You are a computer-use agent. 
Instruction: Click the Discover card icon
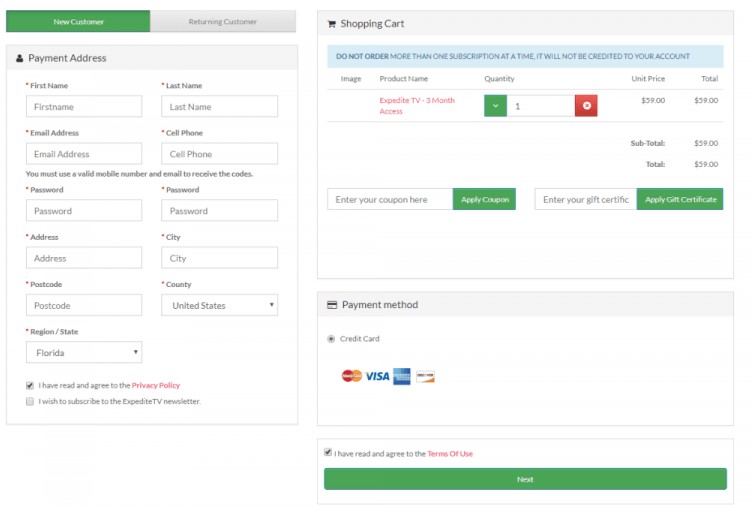click(x=425, y=376)
